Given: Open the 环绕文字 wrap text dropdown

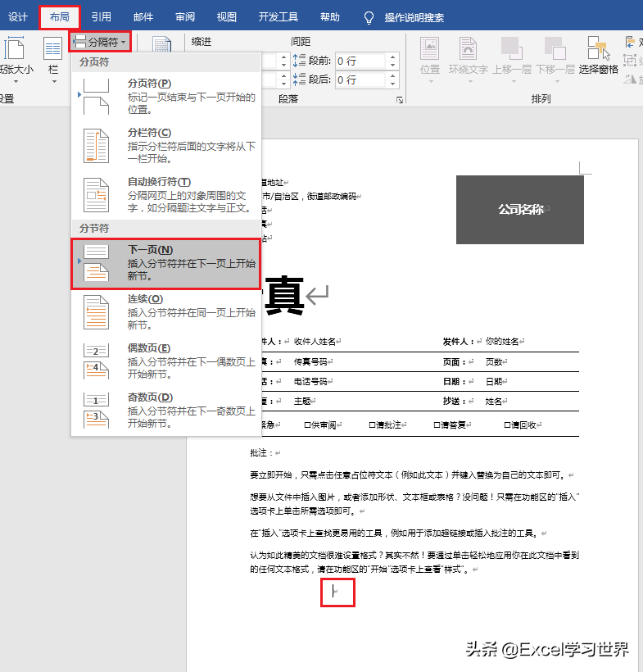Looking at the screenshot, I should point(469,60).
